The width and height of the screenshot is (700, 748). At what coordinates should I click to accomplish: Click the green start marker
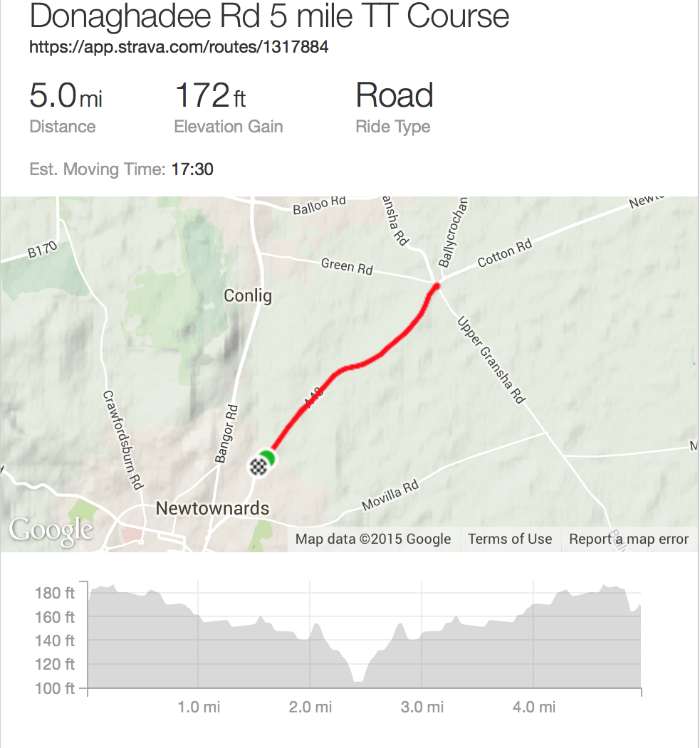point(268,458)
